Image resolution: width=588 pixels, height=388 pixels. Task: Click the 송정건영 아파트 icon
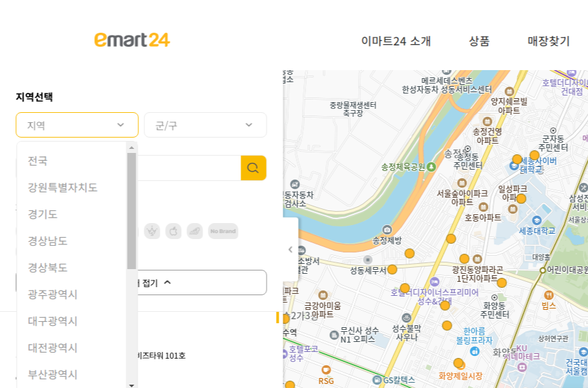click(487, 122)
